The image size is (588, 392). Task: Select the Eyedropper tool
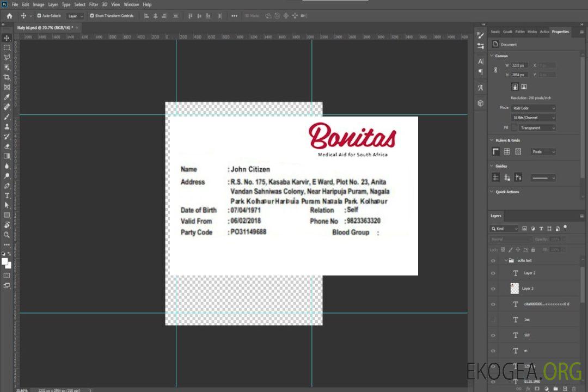[7, 97]
